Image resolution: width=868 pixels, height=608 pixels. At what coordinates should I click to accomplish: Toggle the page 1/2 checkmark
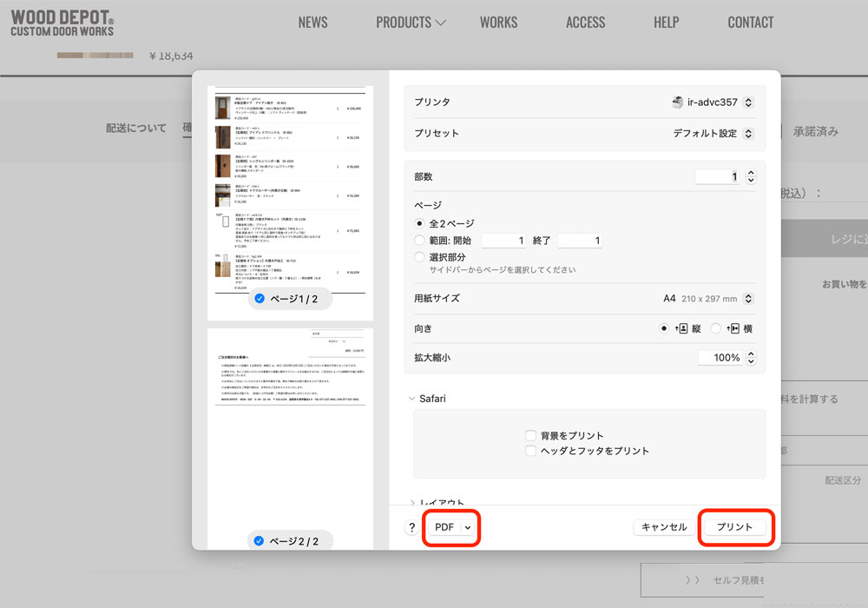[x=260, y=299]
